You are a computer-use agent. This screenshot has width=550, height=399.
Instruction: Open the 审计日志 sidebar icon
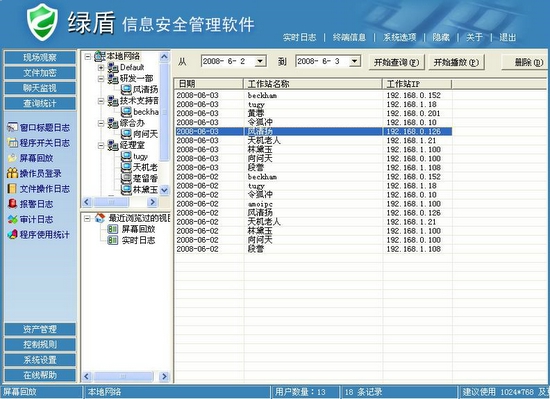point(12,219)
